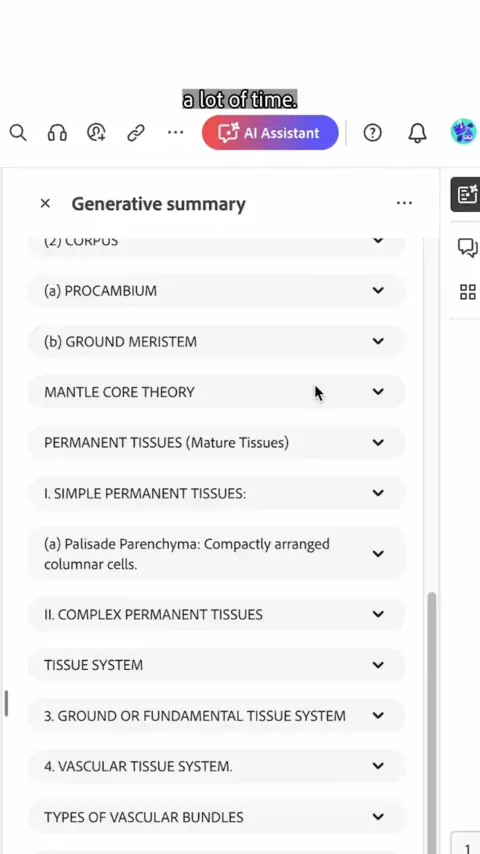The height and width of the screenshot is (854, 480).
Task: Open toolbar more options ellipsis
Action: point(175,132)
